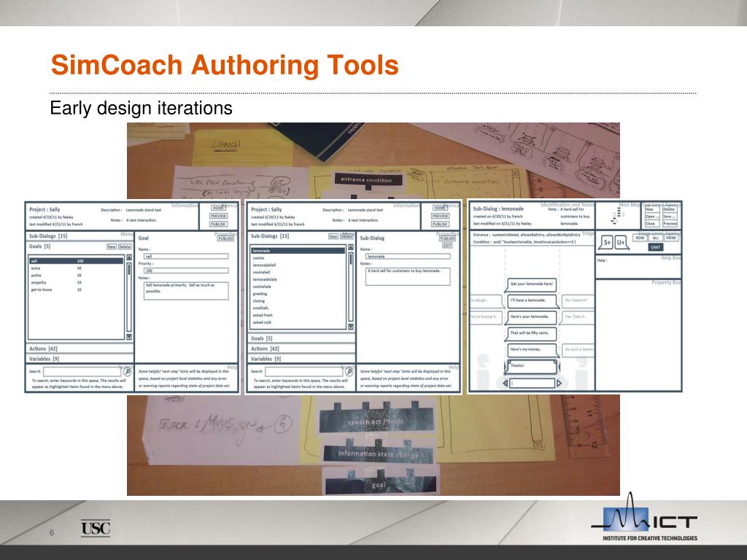The height and width of the screenshot is (560, 747).
Task: Click Open... button in the lemonade stage mockup
Action: point(652,216)
